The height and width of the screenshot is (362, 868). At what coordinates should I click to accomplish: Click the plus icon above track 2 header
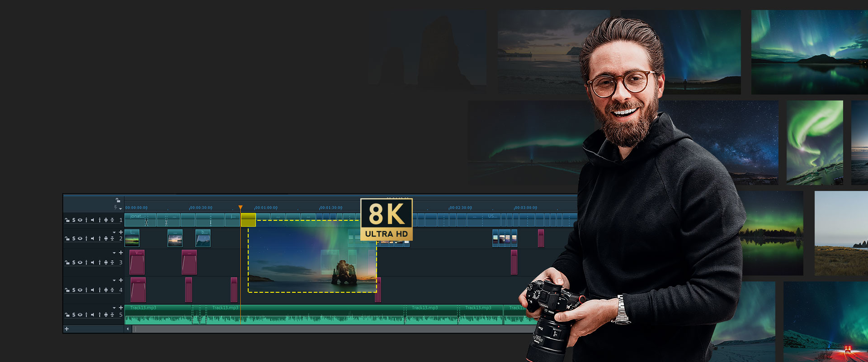tap(121, 232)
